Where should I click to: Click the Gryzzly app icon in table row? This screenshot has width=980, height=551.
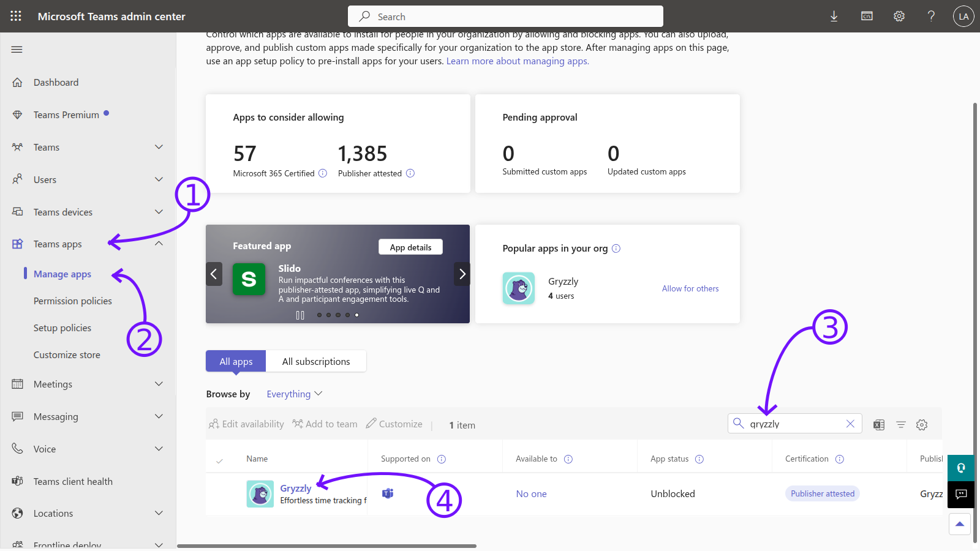tap(260, 494)
